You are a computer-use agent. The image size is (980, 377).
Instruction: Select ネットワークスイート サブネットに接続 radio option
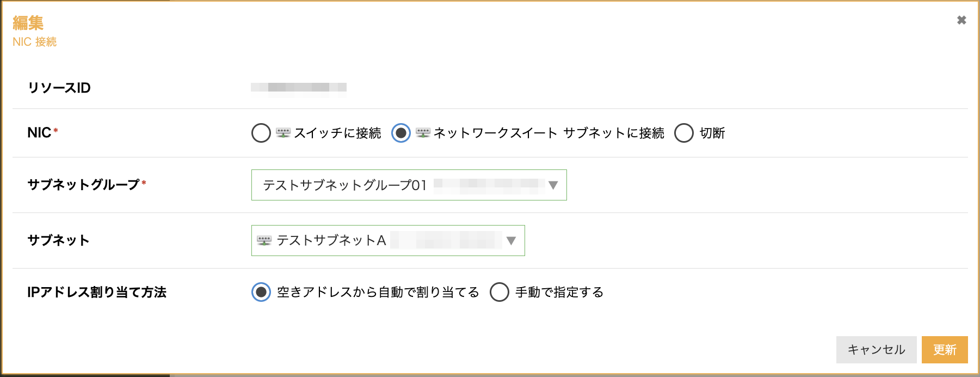[x=401, y=133]
